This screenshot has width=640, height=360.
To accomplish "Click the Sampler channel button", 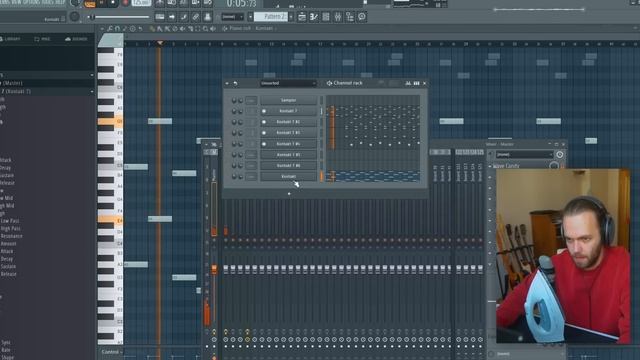I will click(x=289, y=100).
